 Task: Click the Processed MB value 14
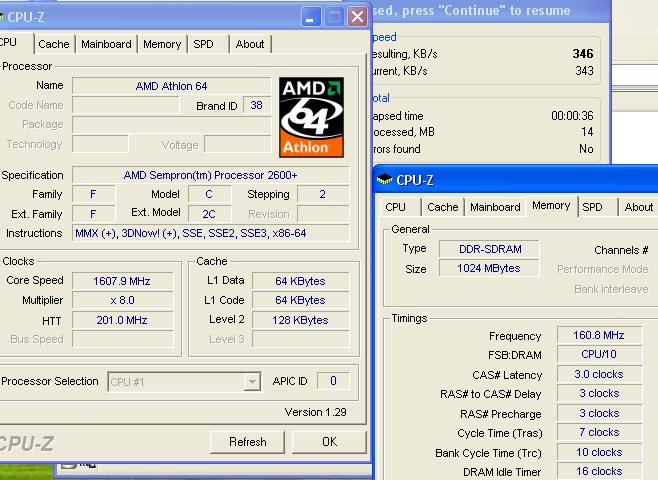tap(588, 132)
